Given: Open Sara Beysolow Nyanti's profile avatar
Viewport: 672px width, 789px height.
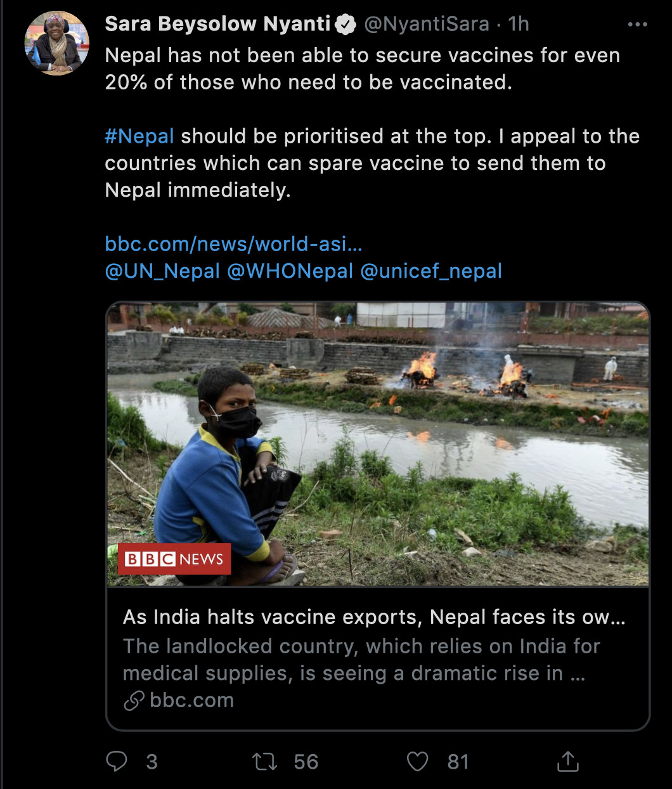Looking at the screenshot, I should 57,43.
